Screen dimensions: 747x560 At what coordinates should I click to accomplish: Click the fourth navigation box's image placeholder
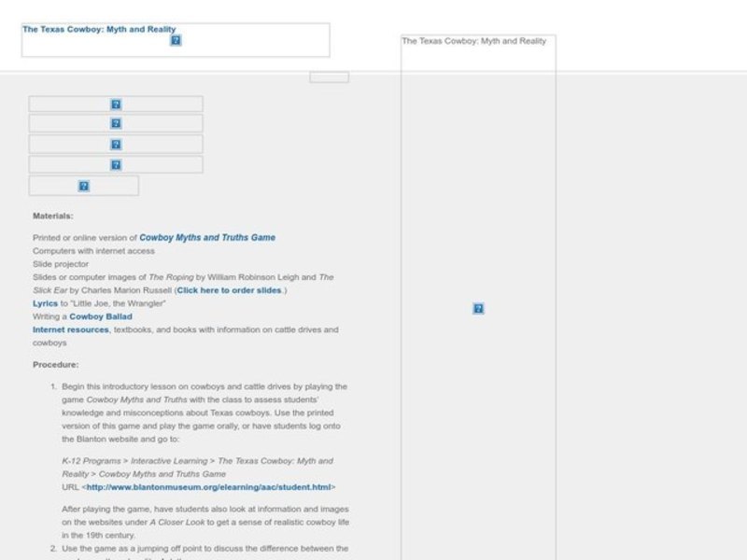coord(116,165)
